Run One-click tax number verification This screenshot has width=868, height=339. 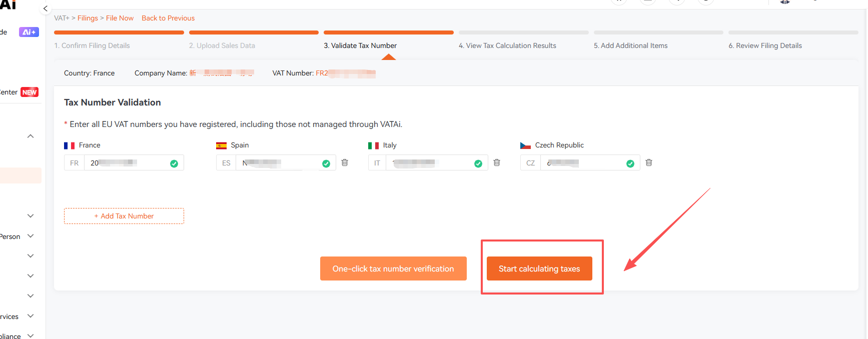[393, 268]
